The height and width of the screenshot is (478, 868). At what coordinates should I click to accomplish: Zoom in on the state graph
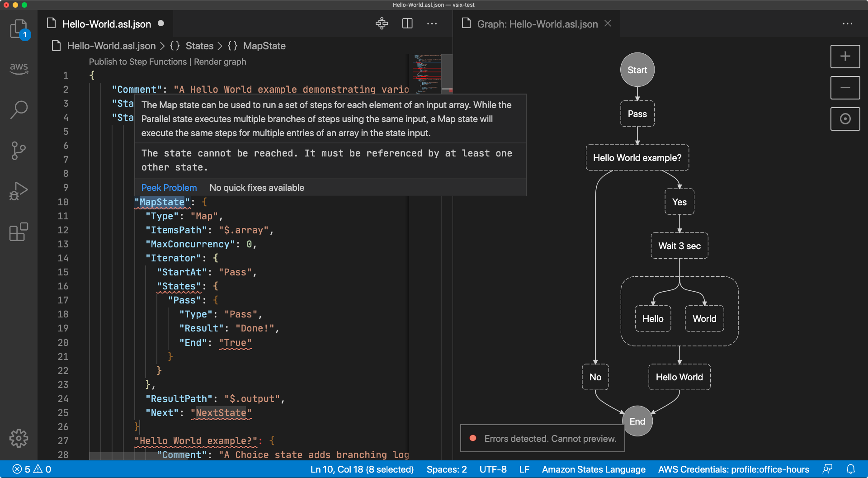pyautogui.click(x=845, y=57)
